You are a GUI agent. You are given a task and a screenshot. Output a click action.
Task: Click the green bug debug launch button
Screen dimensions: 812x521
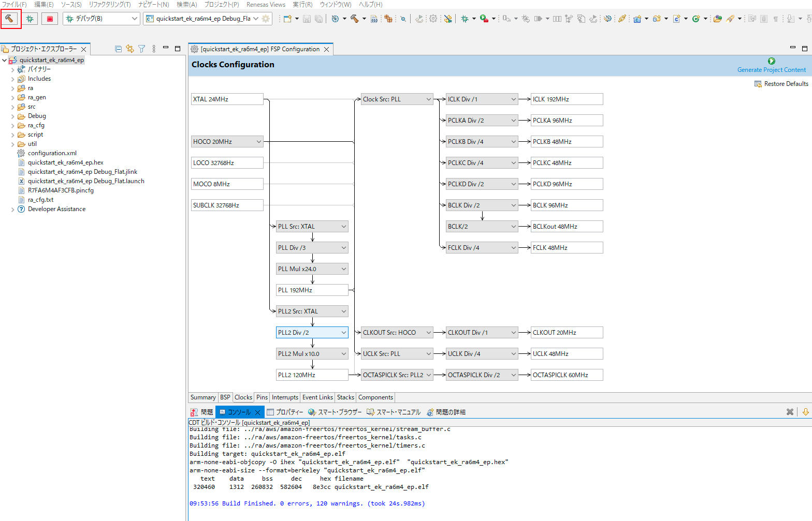30,19
